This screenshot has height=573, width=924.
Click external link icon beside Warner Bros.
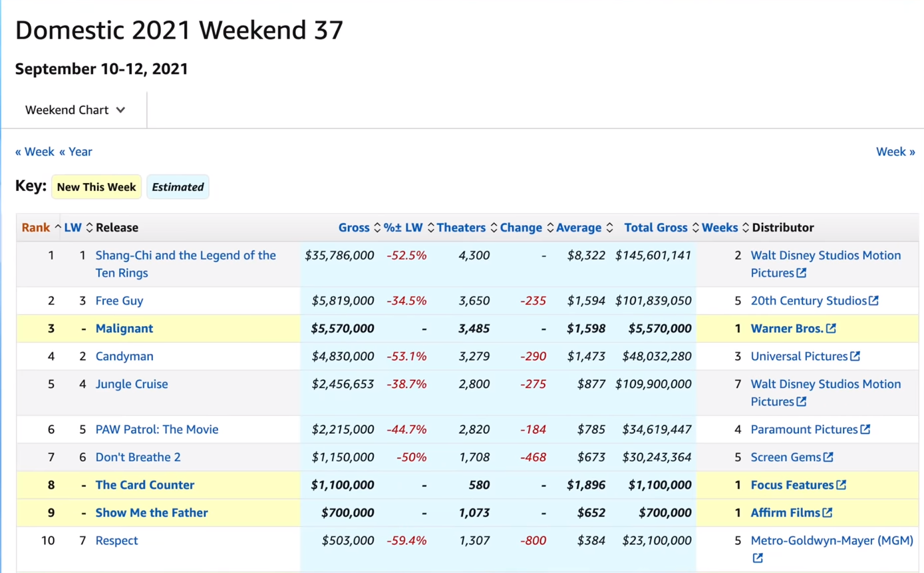point(831,329)
